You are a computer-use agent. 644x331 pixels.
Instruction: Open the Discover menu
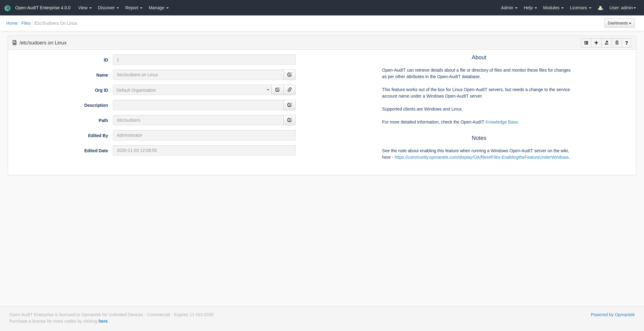pyautogui.click(x=108, y=8)
